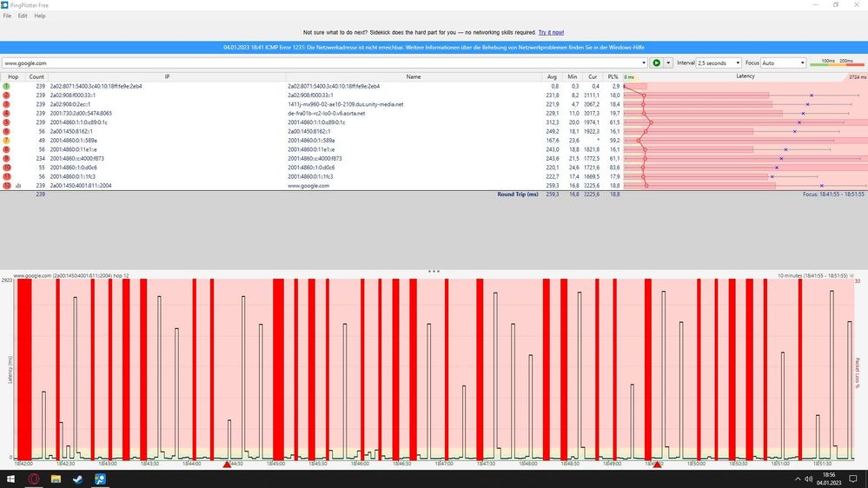Open the 10 minutes timeline range dropdown
This screenshot has height=488, width=868.
tap(852, 275)
